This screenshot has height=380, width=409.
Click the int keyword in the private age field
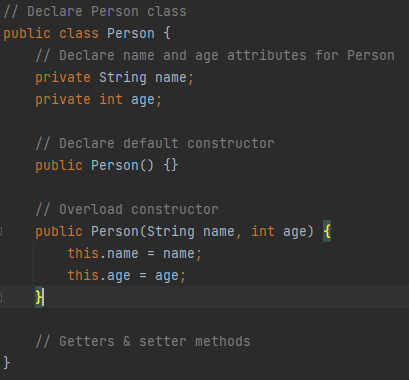pos(111,100)
